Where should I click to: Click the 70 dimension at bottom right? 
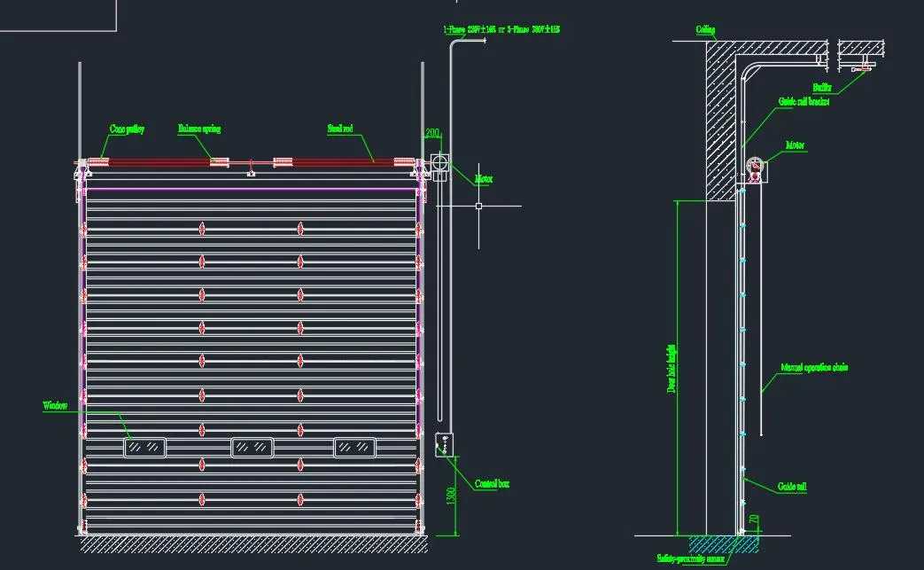[752, 519]
